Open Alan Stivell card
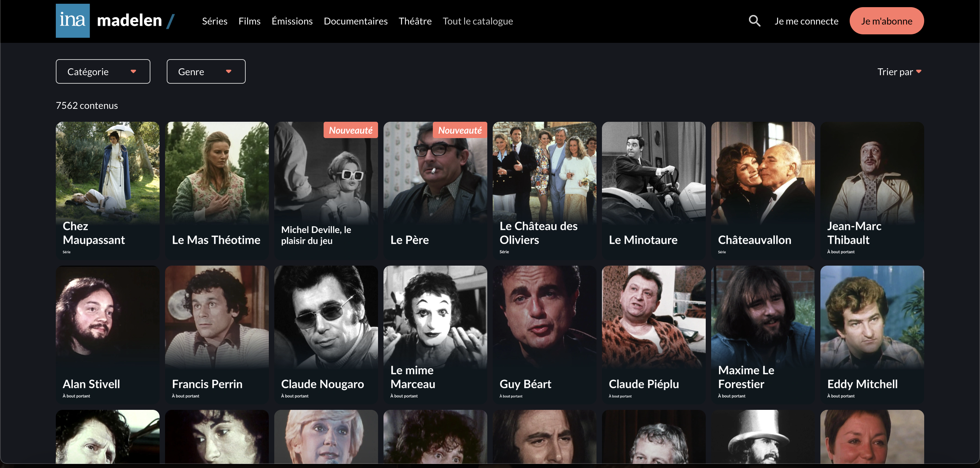The image size is (980, 468). click(108, 335)
